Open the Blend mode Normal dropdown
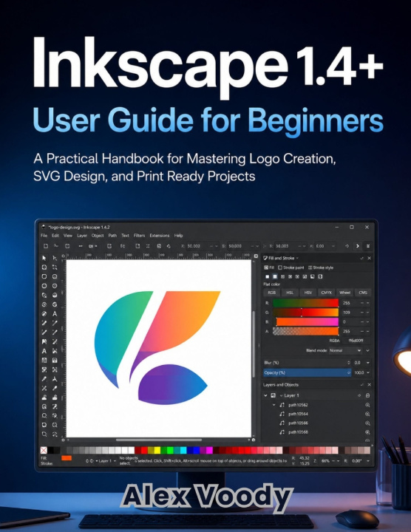Viewport: 411px width, 532px height. pos(344,350)
